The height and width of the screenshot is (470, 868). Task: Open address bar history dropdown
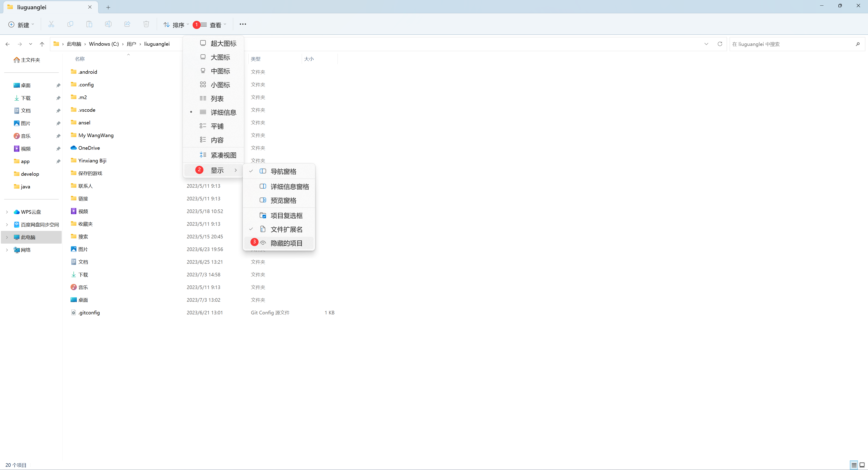tap(706, 44)
